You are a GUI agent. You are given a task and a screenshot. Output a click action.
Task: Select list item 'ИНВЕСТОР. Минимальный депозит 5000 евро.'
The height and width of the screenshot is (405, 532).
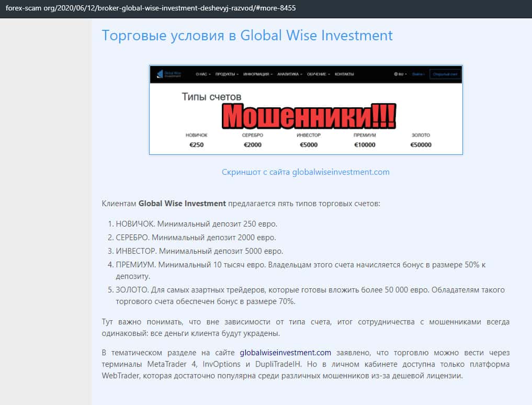pos(199,251)
